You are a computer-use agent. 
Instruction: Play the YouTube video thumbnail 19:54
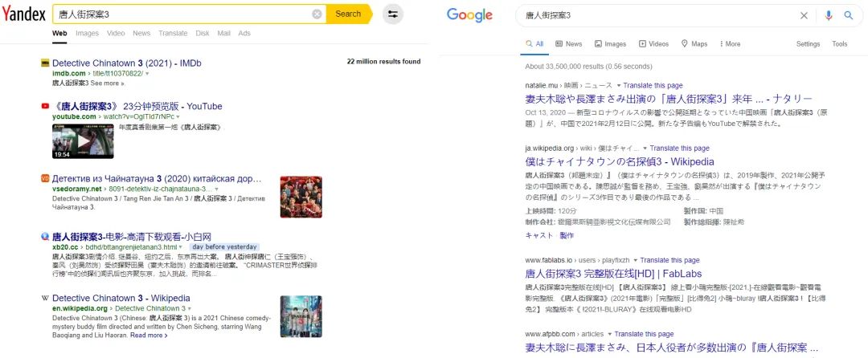tap(83, 141)
